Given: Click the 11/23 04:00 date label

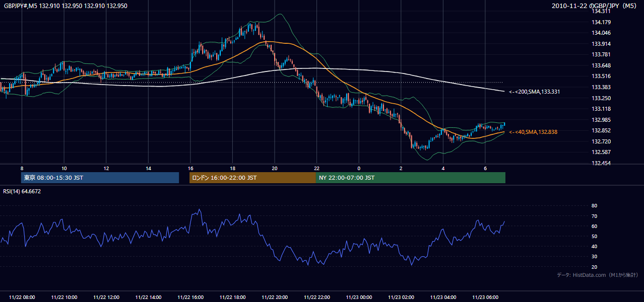Looking at the screenshot, I should click(x=443, y=297).
